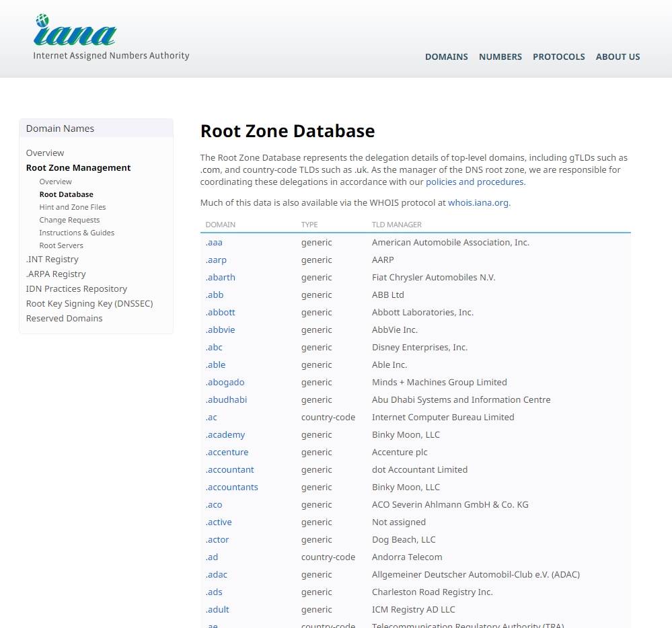
Task: Open the .ac domain entry
Action: click(x=211, y=418)
